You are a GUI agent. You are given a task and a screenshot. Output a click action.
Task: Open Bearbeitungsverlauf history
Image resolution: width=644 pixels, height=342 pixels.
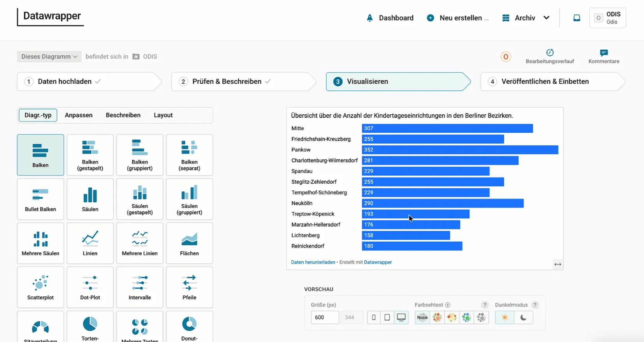coord(550,56)
